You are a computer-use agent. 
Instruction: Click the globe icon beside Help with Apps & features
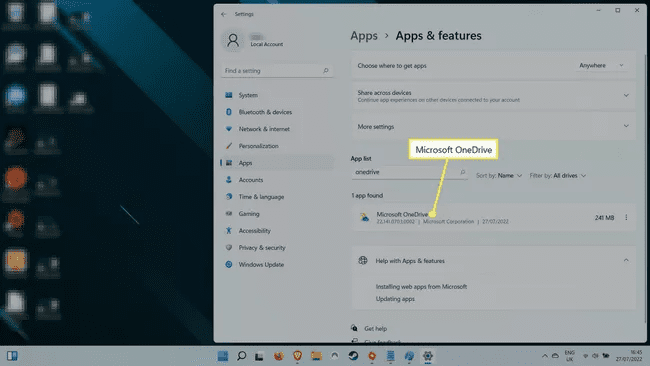(363, 260)
